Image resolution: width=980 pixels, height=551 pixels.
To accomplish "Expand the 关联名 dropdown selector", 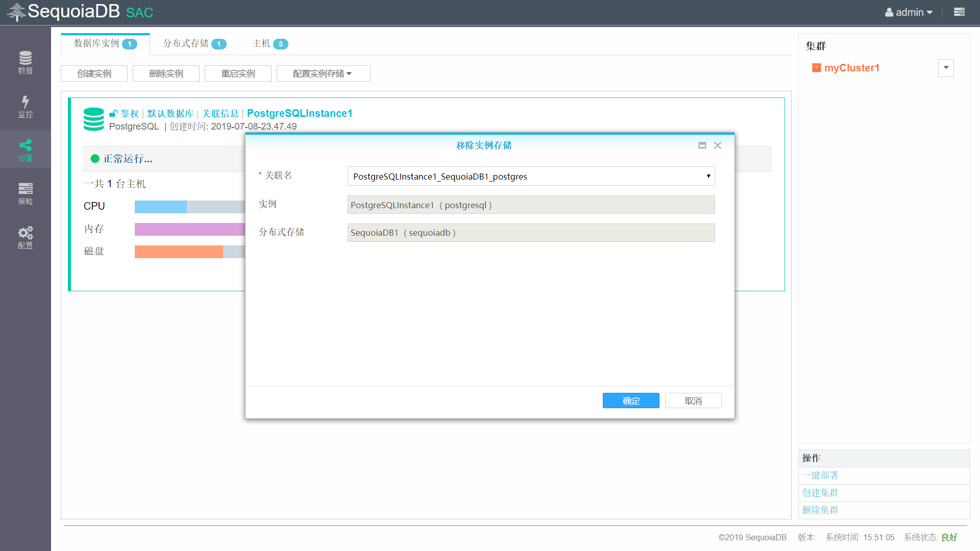I will click(x=531, y=176).
